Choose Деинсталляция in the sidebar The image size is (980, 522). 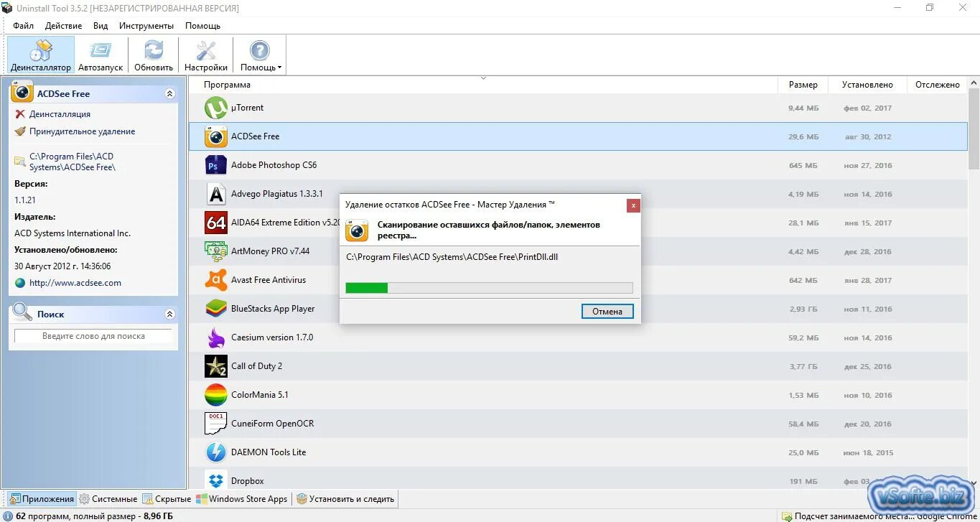pos(60,114)
